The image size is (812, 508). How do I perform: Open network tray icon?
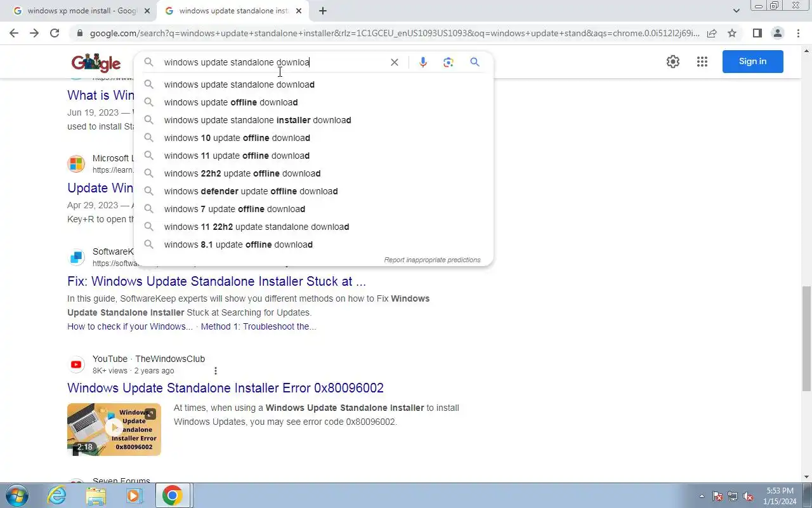733,496
